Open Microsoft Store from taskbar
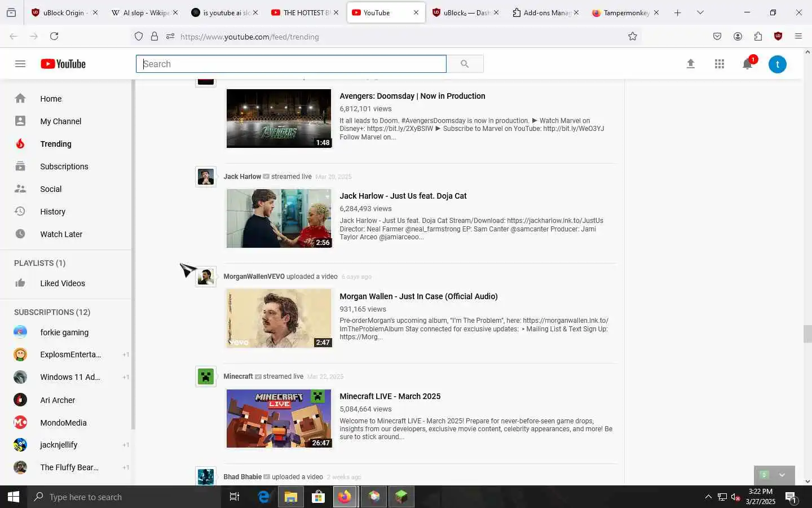 [318, 497]
